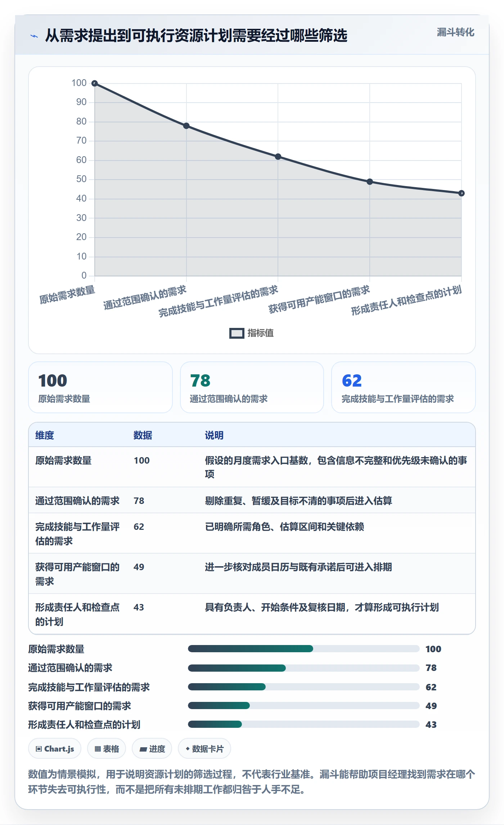The height and width of the screenshot is (825, 504).
Task: Toggle the 指标值 legend swatch under the chart
Action: 237,333
